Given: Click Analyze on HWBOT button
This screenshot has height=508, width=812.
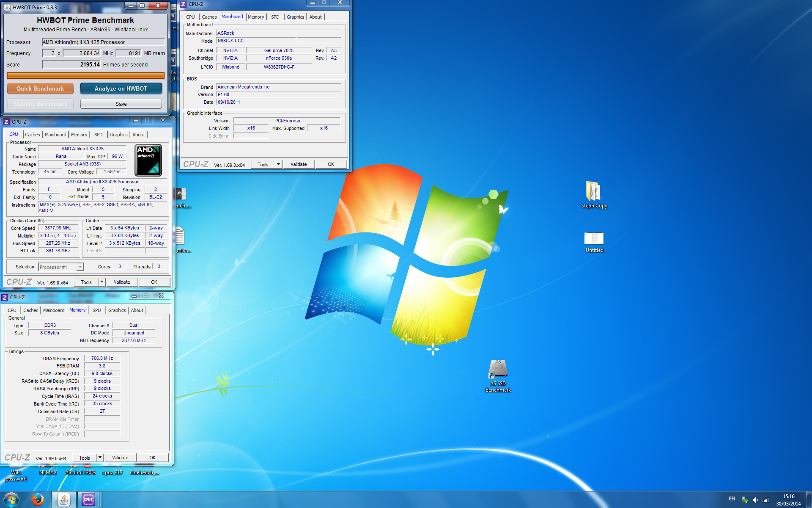Looking at the screenshot, I should 121,88.
